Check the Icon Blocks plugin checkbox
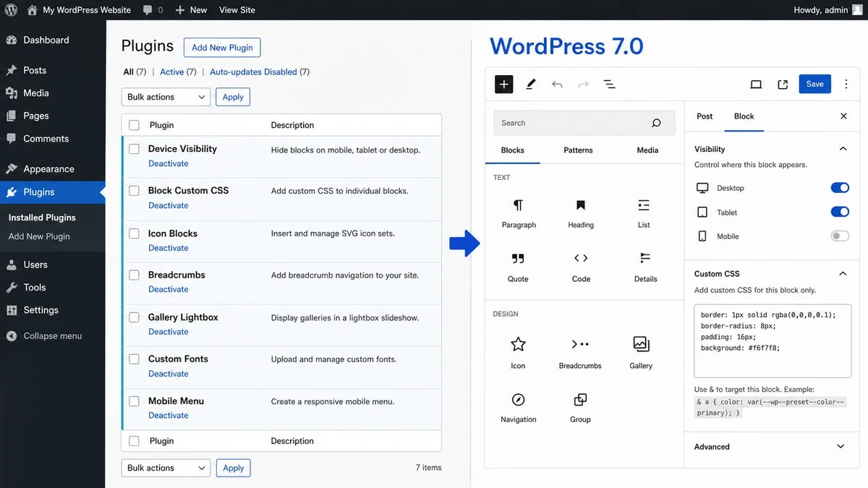The width and height of the screenshot is (868, 488). tap(134, 234)
